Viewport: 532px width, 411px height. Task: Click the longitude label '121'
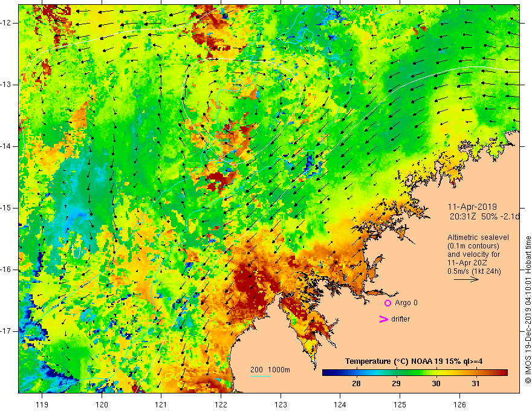click(x=161, y=404)
